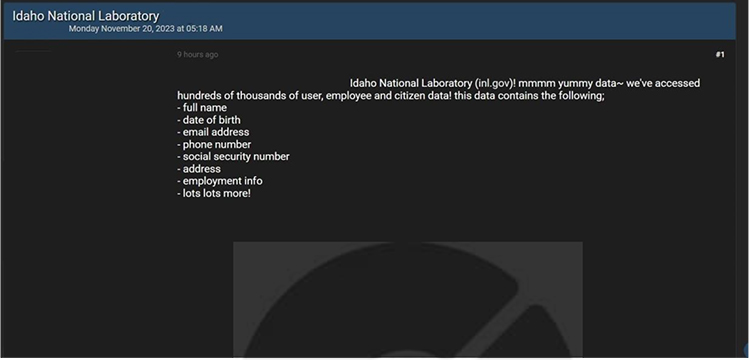Open the Idaho National Laboratory thread title
Viewport: 749px width, 360px height.
tap(86, 16)
